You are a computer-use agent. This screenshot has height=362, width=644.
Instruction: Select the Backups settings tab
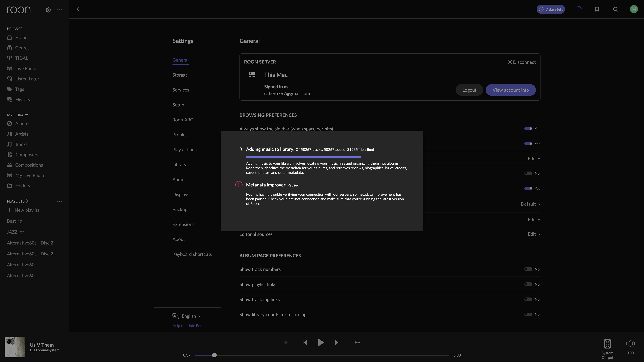(x=181, y=210)
